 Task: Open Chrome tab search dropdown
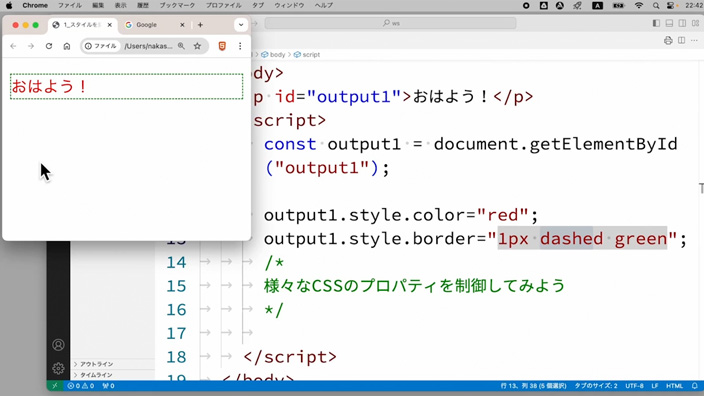coord(241,25)
